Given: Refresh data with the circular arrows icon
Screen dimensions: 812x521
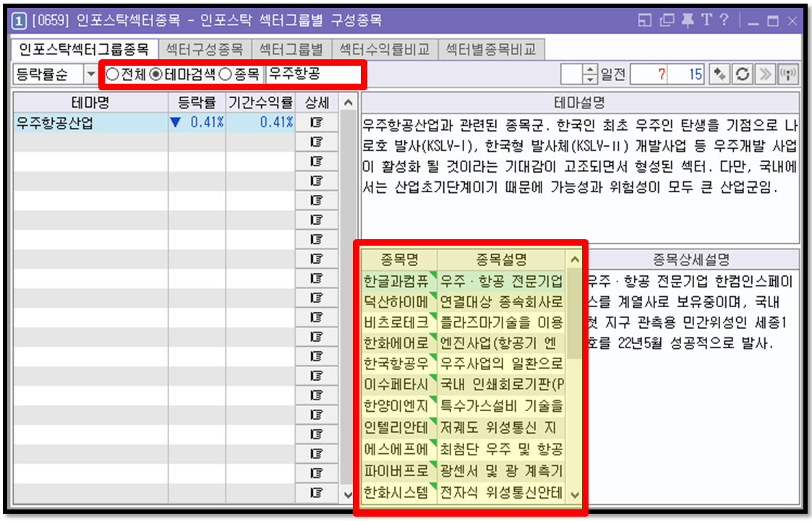Looking at the screenshot, I should pos(743,74).
